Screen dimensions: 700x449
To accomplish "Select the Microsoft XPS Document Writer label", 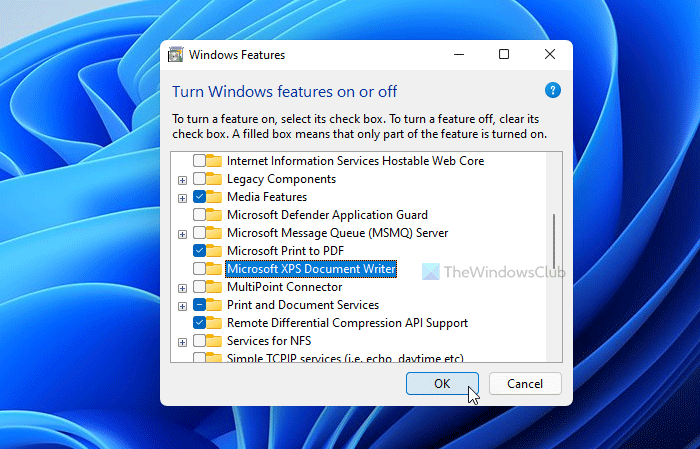I will coord(311,269).
